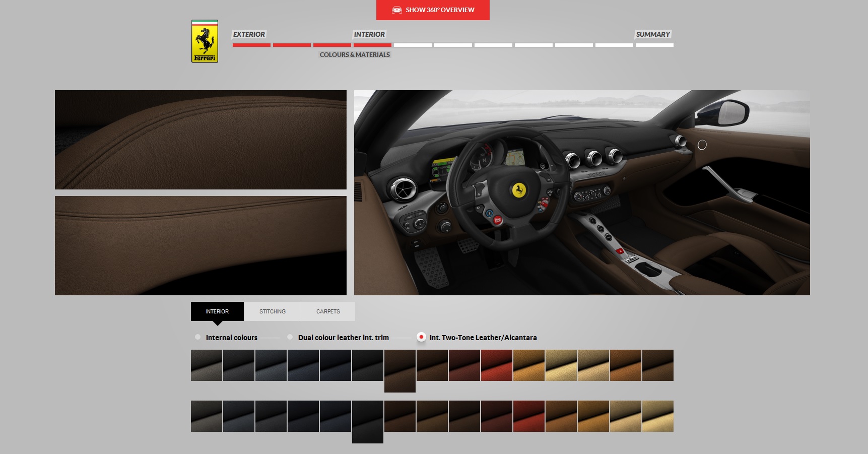Click the last white progress bar segment under Summary
The height and width of the screenshot is (454, 868).
(x=654, y=45)
